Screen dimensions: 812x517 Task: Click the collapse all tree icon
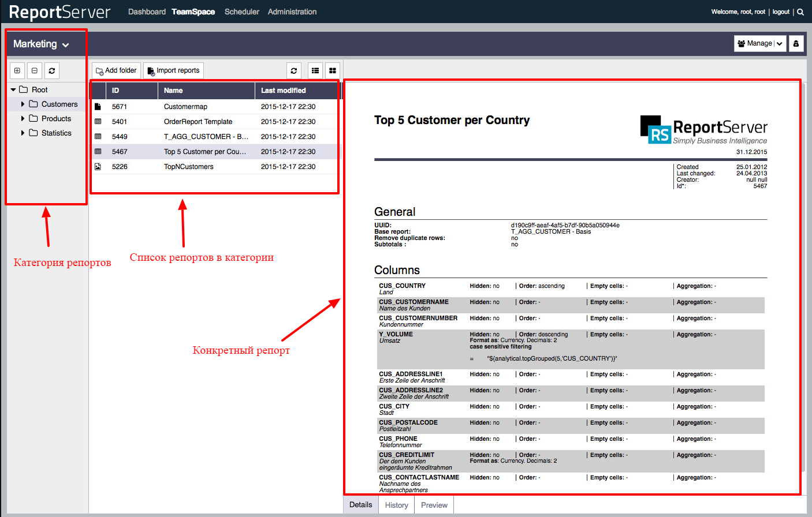35,70
